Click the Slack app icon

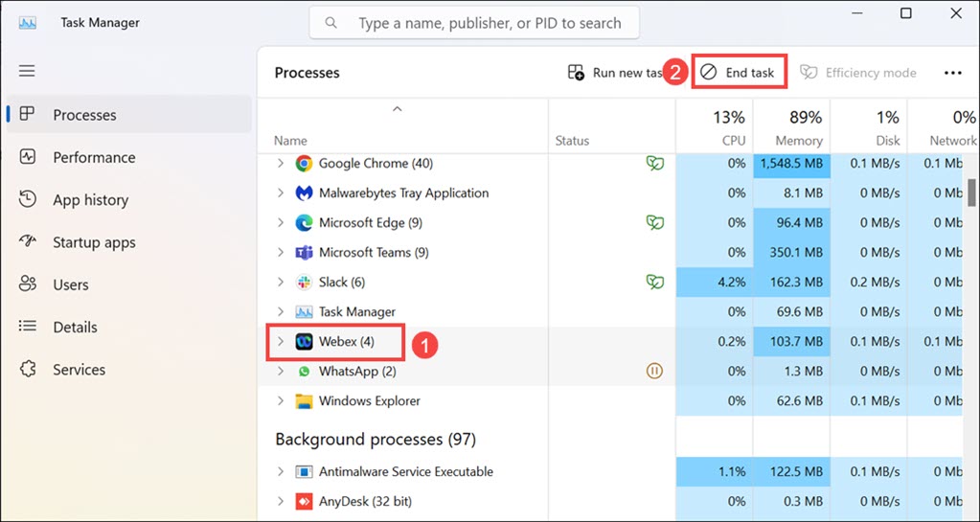point(304,283)
